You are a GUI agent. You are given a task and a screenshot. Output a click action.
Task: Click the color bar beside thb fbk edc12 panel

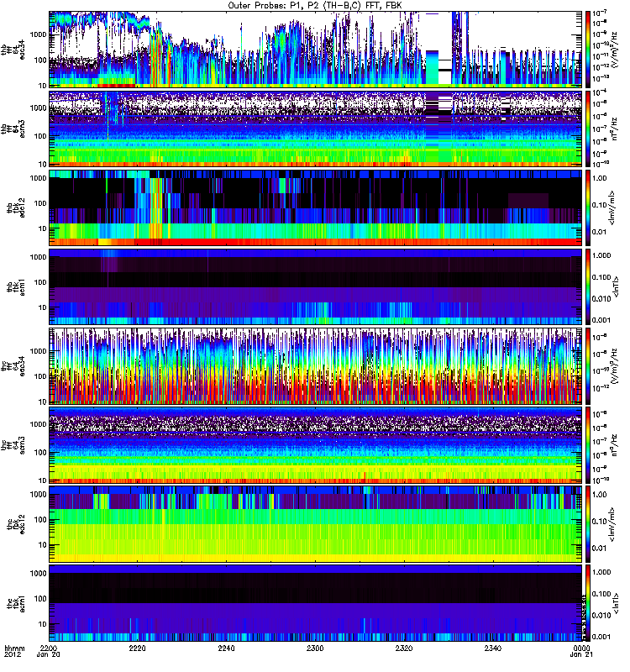pos(589,207)
